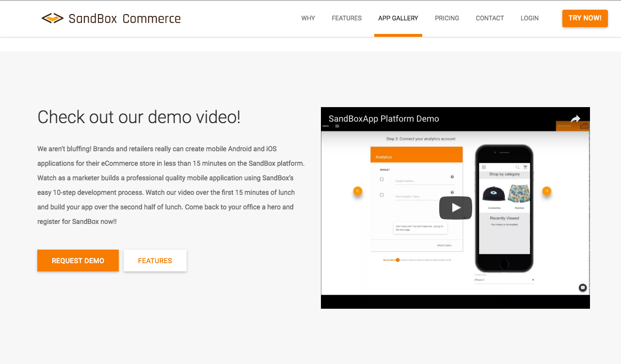
Task: Select the APP GALLERY tab
Action: pos(398,18)
